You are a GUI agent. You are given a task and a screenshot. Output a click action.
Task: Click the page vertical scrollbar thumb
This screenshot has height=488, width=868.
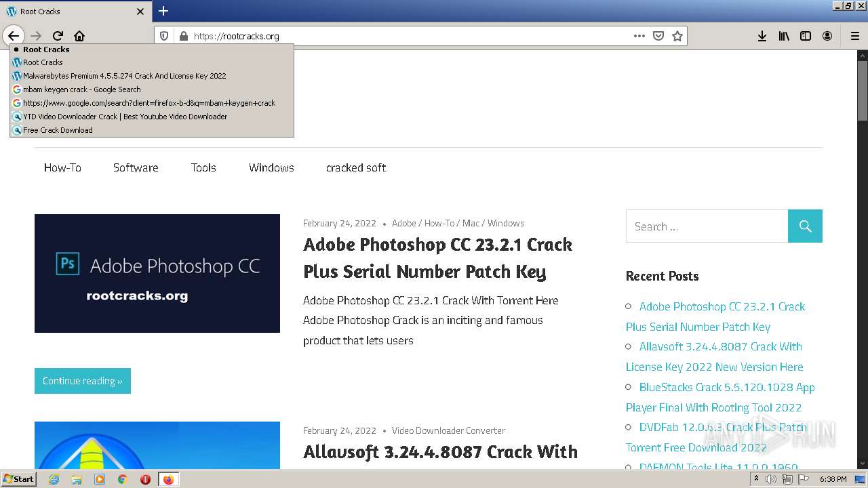[863, 91]
